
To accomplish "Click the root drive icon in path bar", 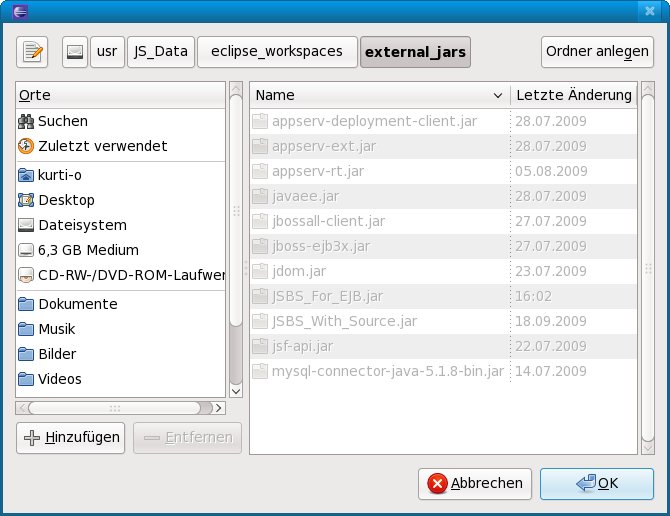I will tap(75, 51).
